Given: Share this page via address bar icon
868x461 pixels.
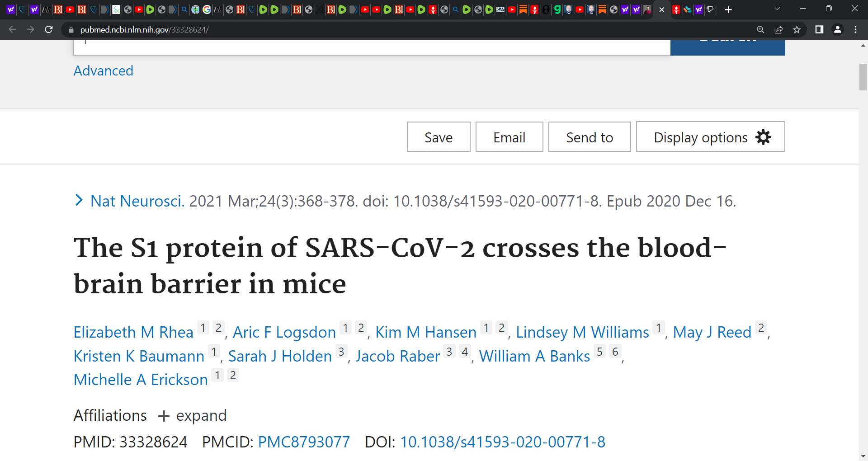Looking at the screenshot, I should [778, 29].
